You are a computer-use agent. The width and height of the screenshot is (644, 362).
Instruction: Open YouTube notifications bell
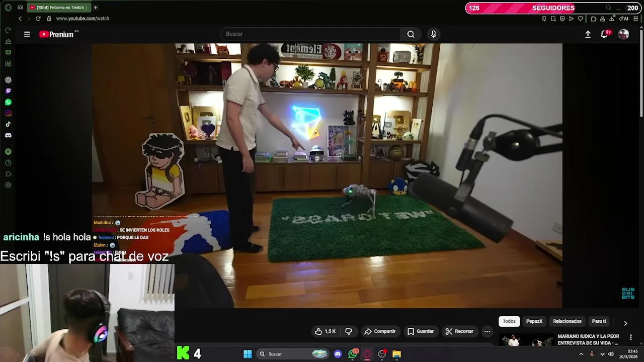[604, 34]
